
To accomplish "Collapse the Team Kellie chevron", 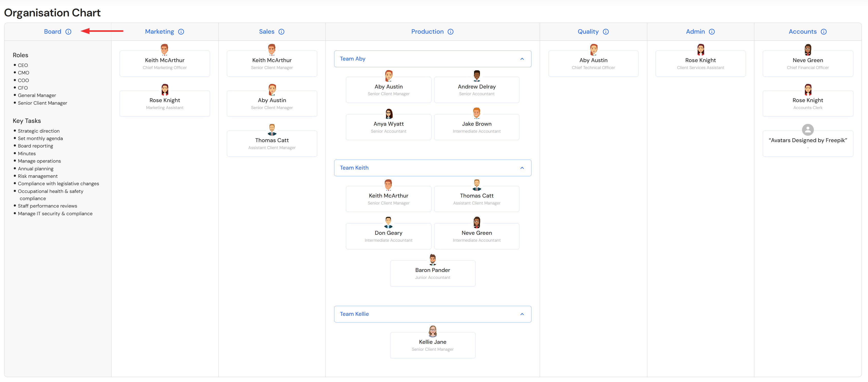I will tap(522, 314).
